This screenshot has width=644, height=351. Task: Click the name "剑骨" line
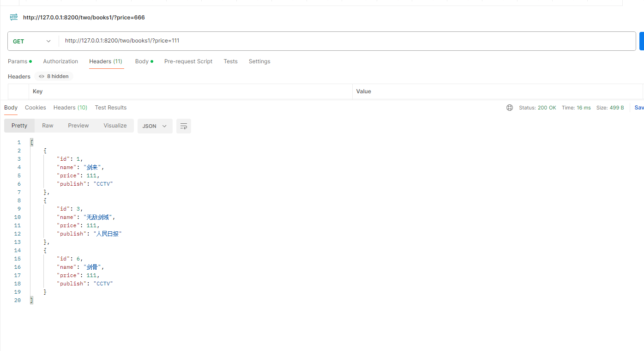tap(80, 267)
